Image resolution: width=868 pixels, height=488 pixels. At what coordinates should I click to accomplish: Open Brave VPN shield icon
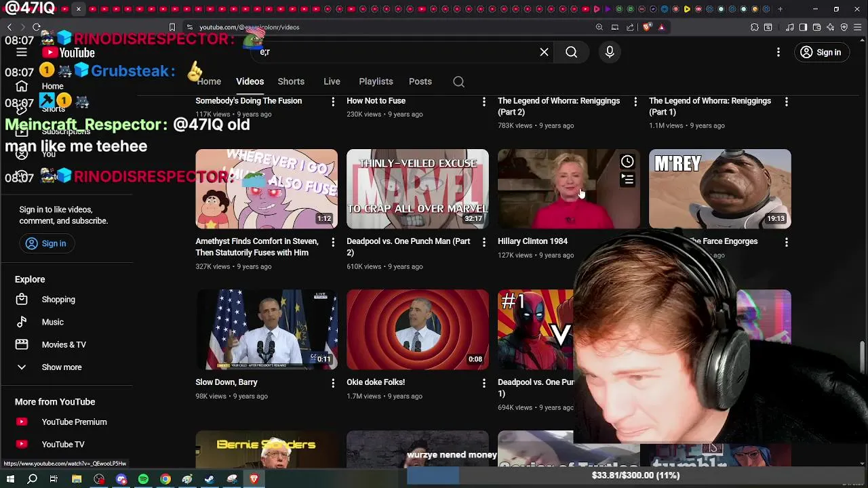click(x=844, y=27)
